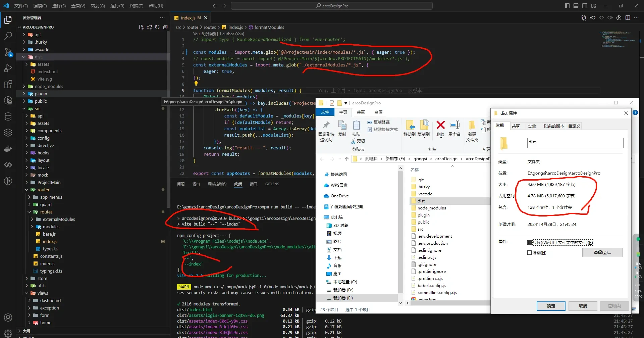
Task: Click formatModules in the breadcrumb
Action: click(269, 27)
